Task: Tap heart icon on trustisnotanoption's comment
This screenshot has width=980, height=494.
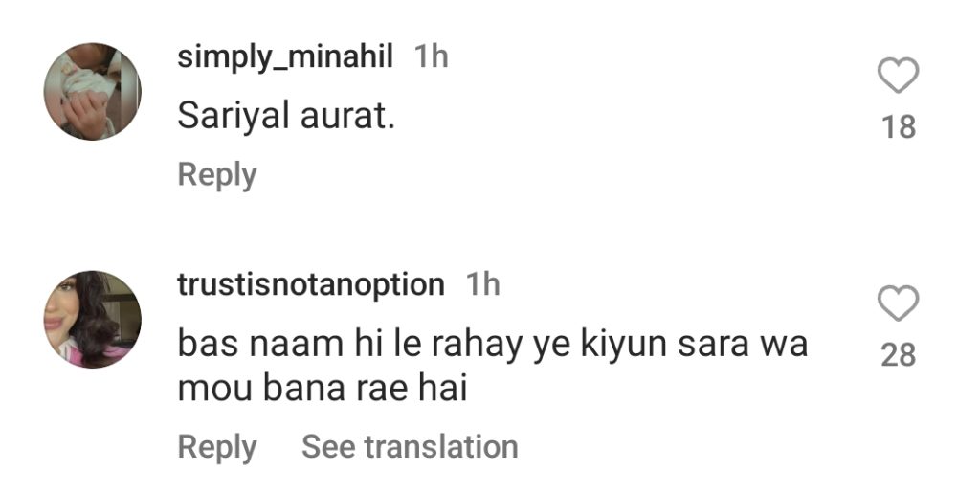Action: point(898,304)
